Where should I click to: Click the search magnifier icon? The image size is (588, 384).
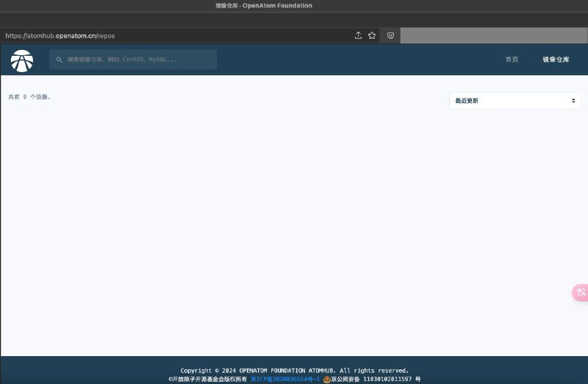coord(59,60)
